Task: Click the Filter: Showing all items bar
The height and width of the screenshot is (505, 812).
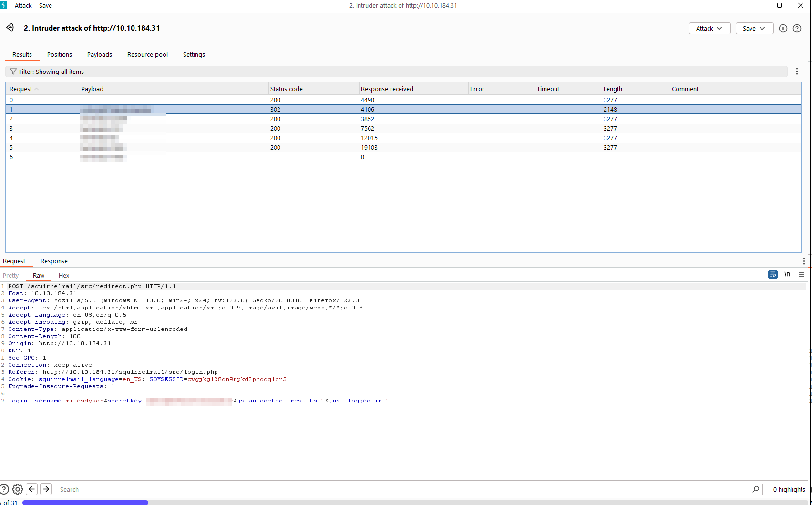Action: pyautogui.click(x=396, y=72)
